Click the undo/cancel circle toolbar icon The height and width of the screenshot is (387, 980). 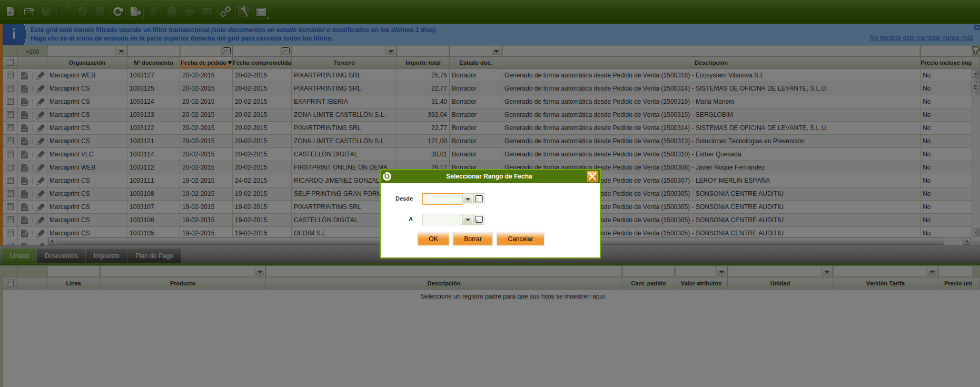pyautogui.click(x=82, y=11)
